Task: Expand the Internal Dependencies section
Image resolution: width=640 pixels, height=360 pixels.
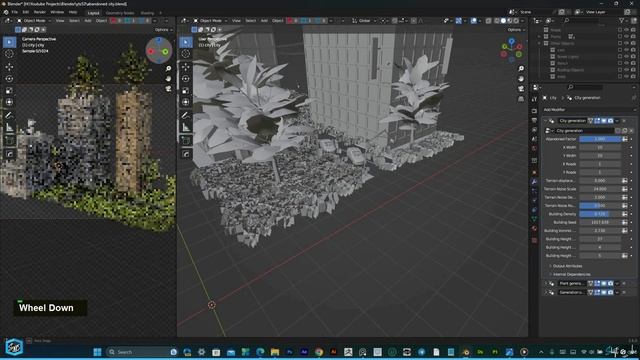Action: (571, 274)
